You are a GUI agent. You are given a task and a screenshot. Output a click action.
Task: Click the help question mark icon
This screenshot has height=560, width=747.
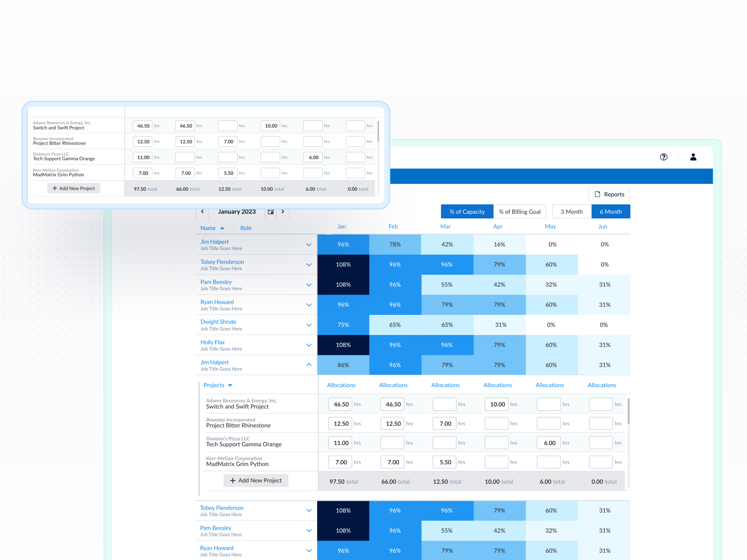pos(663,157)
